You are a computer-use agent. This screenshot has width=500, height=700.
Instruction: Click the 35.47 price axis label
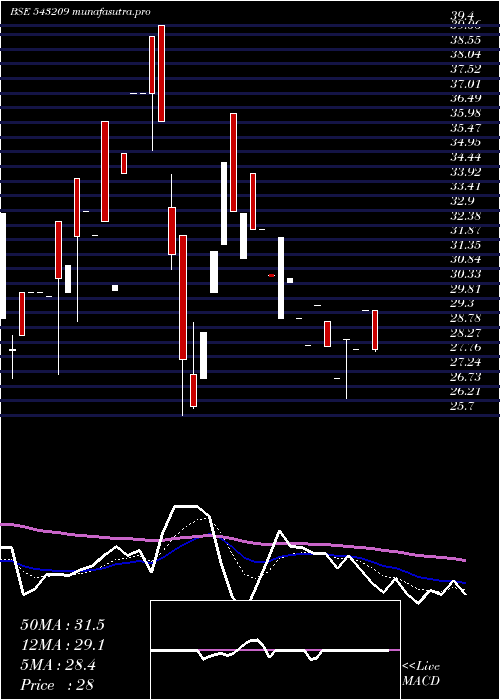[465, 128]
